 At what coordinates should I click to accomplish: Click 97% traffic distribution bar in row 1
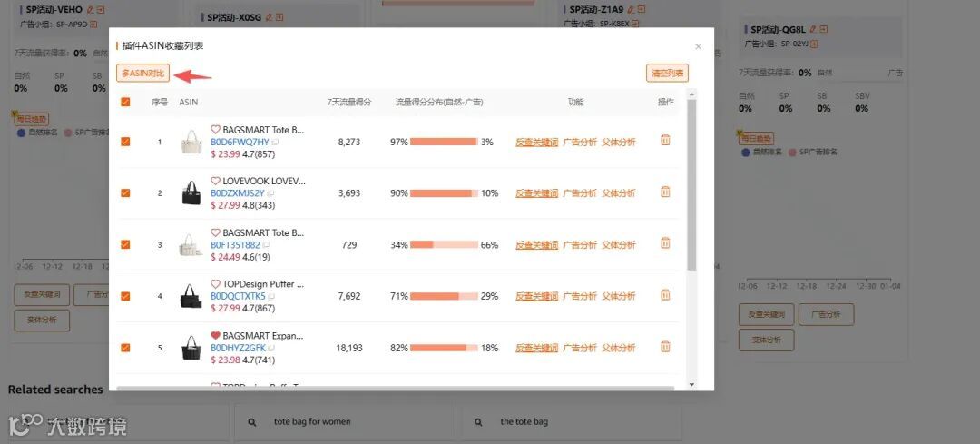click(x=445, y=142)
